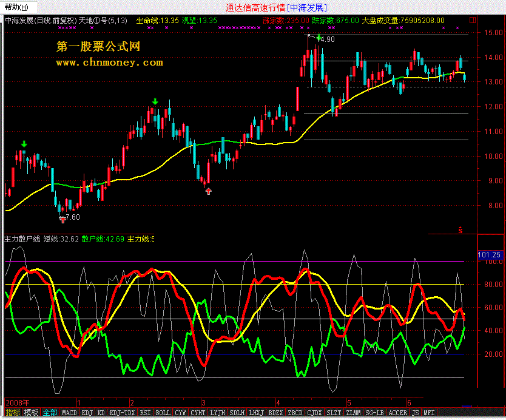506x420 pixels.
Task: Switch to the JS indicator tab
Action: (416, 413)
